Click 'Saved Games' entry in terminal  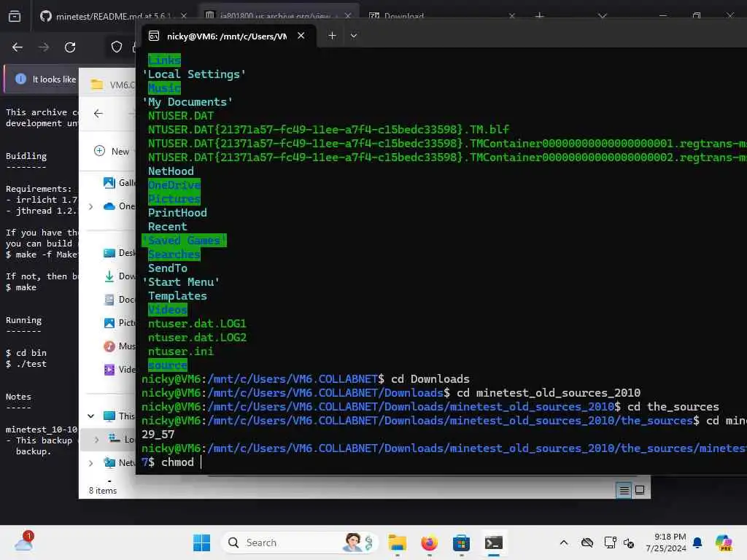coord(184,241)
